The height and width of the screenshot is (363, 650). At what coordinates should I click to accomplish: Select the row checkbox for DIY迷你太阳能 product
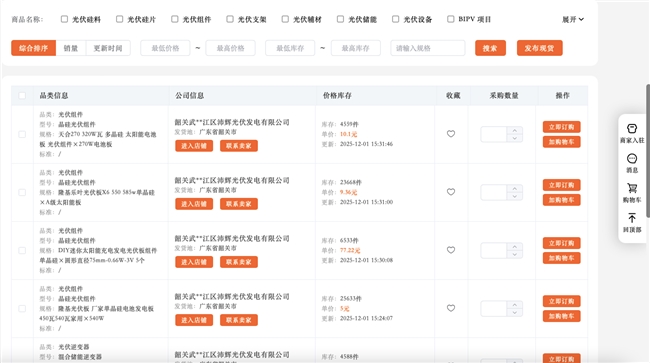(22, 250)
